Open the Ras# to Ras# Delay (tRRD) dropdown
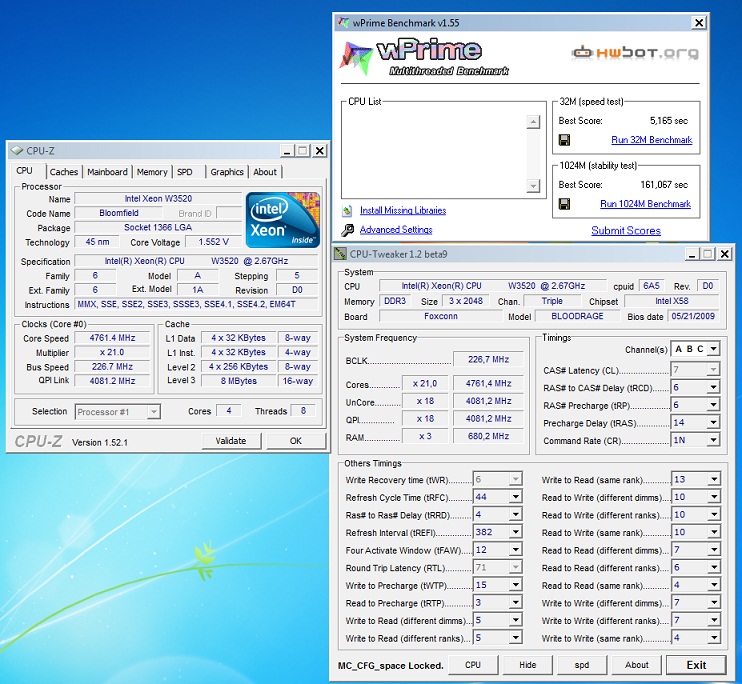742x684 pixels. click(515, 515)
